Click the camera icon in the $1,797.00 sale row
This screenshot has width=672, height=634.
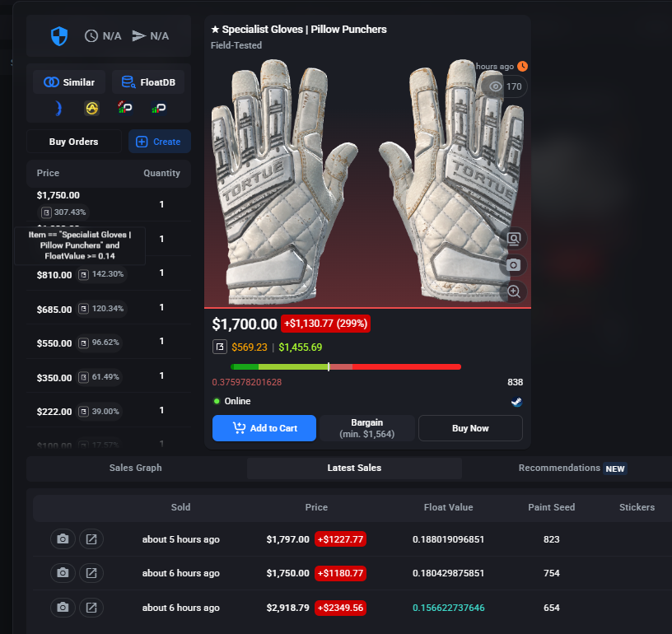point(63,538)
